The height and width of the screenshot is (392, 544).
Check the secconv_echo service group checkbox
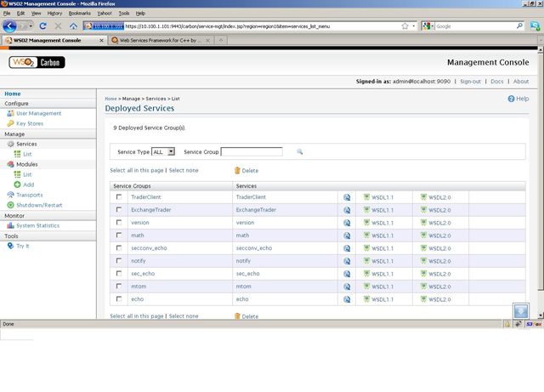pyautogui.click(x=119, y=248)
